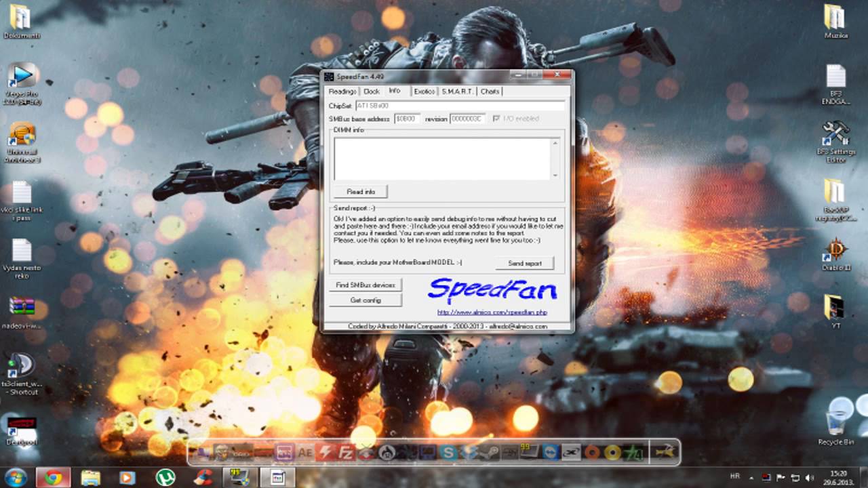Open the 'Vydas nesto reko' text file

pos(22,259)
